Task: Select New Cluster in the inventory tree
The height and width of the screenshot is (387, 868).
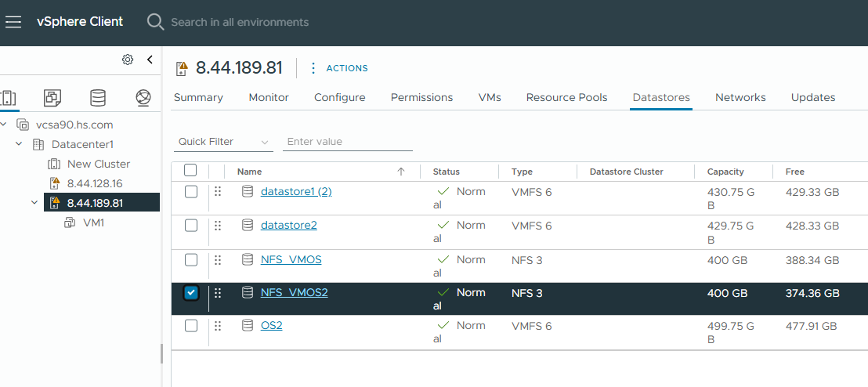Action: coord(99,164)
